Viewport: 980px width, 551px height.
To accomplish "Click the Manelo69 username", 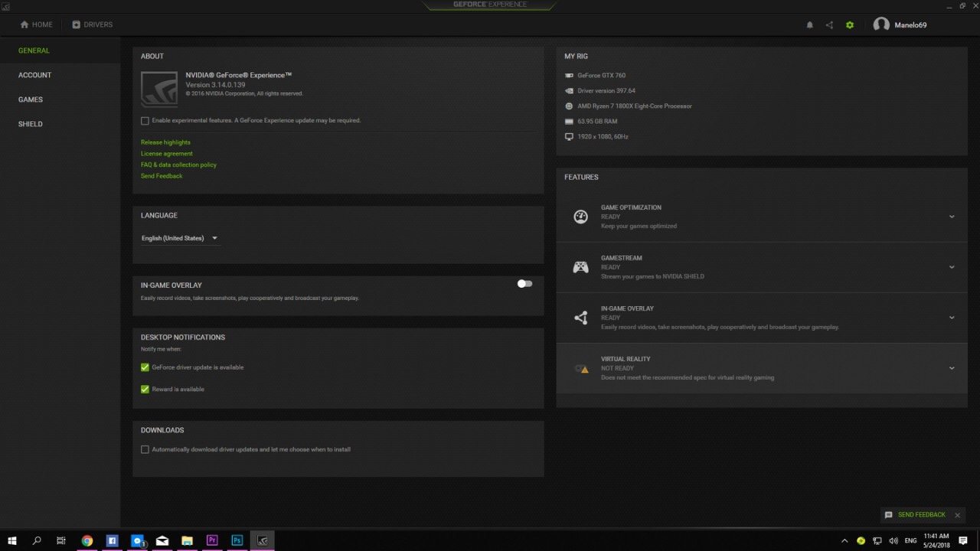I will 910,25.
